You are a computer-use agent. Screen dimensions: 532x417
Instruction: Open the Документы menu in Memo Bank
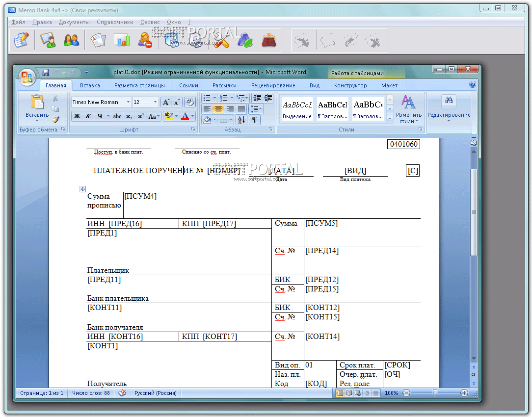click(x=74, y=22)
